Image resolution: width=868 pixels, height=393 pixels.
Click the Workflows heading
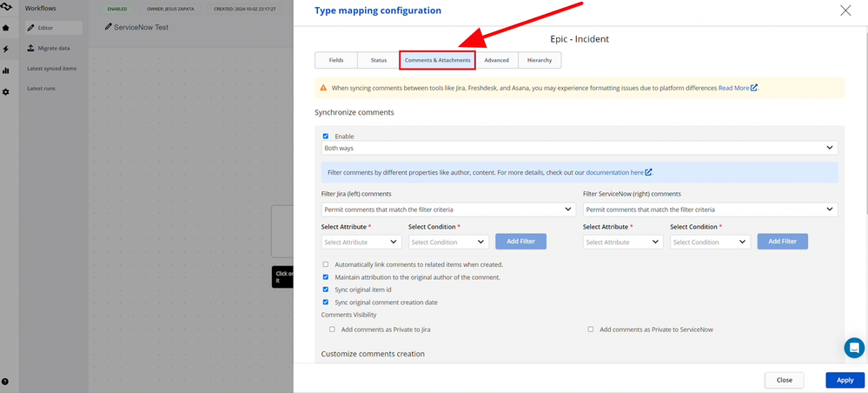[41, 9]
